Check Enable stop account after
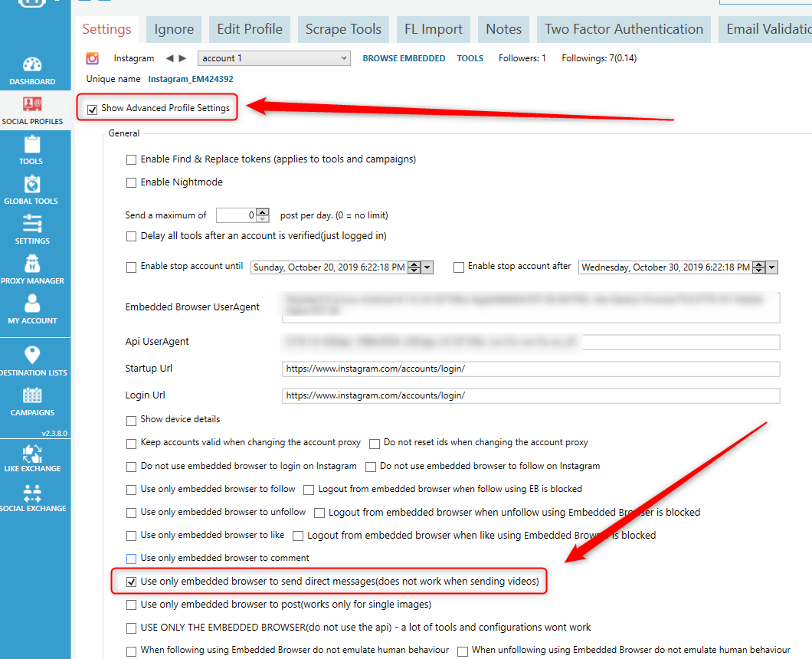This screenshot has height=659, width=812. click(x=458, y=267)
